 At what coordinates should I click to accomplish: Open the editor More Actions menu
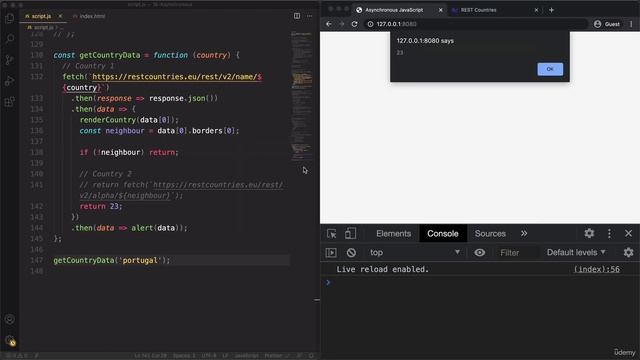[x=309, y=16]
